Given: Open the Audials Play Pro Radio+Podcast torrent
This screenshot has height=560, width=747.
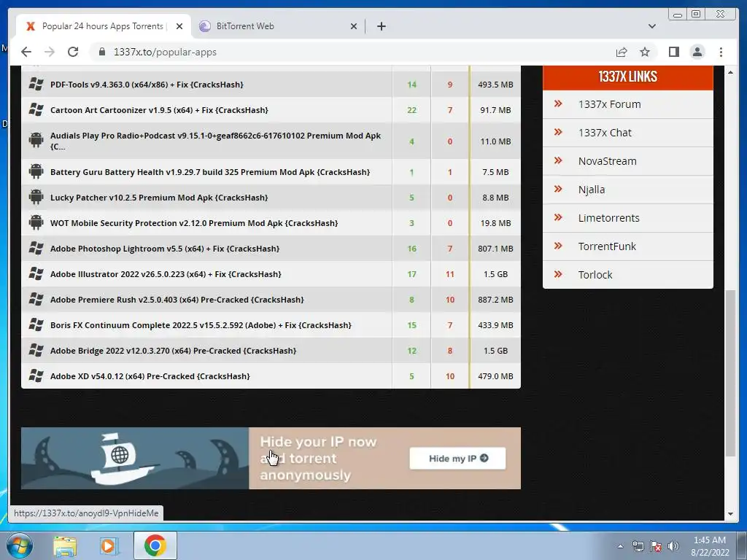Looking at the screenshot, I should [215, 141].
